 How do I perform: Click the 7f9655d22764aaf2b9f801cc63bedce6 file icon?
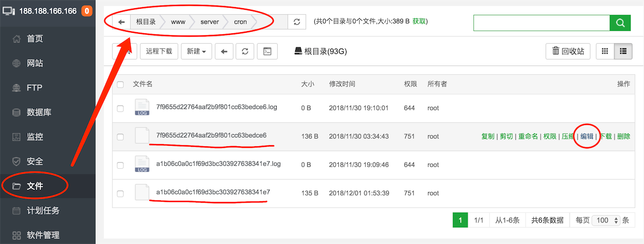click(142, 135)
